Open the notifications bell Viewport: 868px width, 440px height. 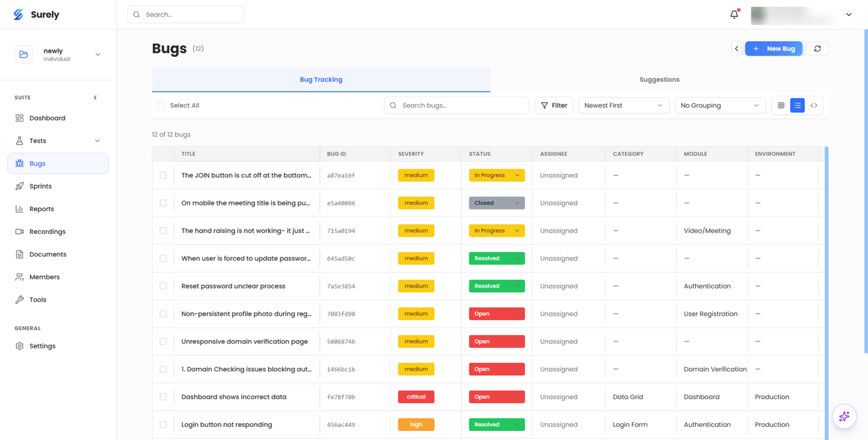click(x=734, y=14)
